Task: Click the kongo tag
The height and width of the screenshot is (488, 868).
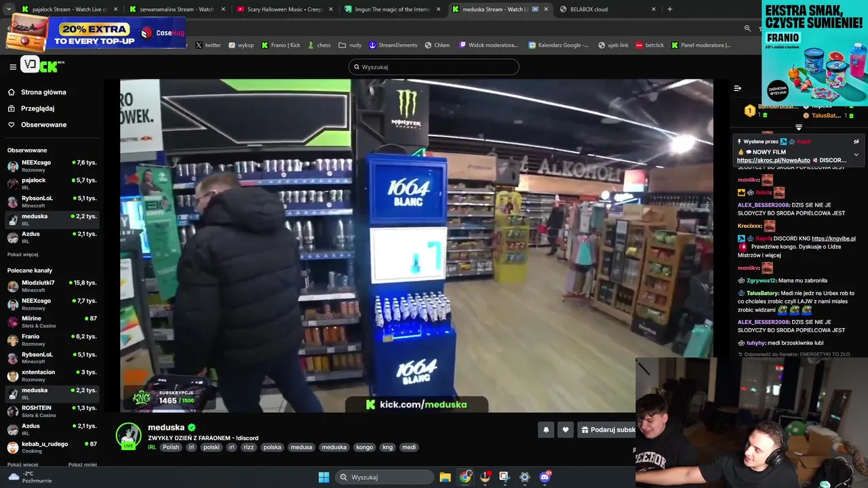Action: (365, 447)
